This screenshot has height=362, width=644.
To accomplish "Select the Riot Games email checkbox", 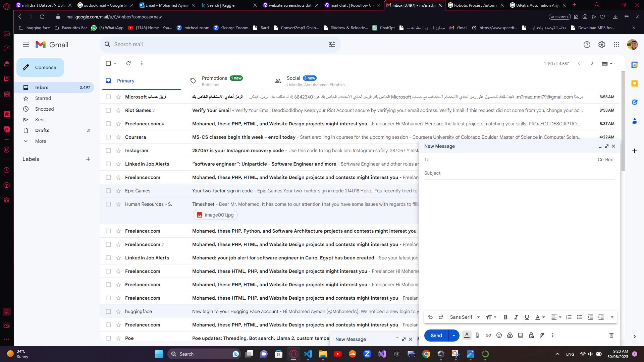I will pos(108,110).
